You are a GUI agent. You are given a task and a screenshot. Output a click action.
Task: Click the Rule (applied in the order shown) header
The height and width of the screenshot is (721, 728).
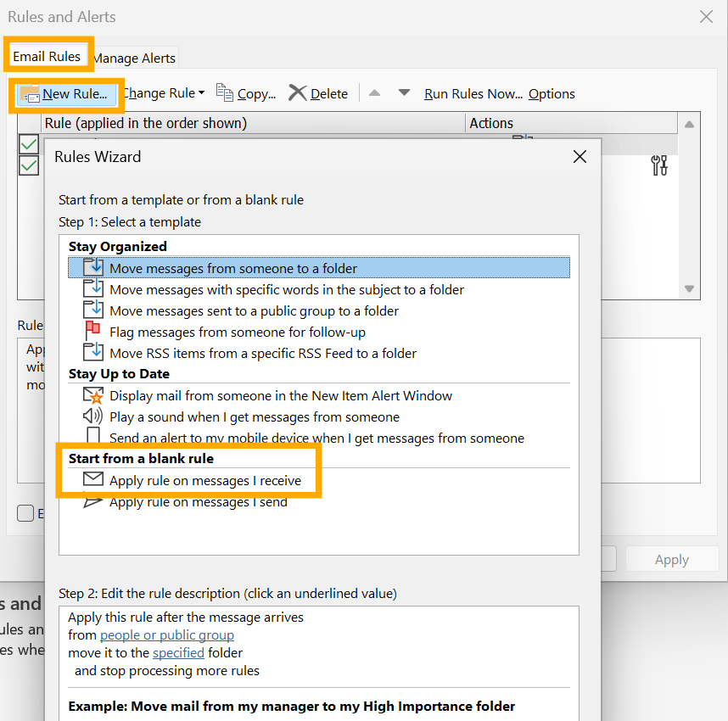[254, 123]
